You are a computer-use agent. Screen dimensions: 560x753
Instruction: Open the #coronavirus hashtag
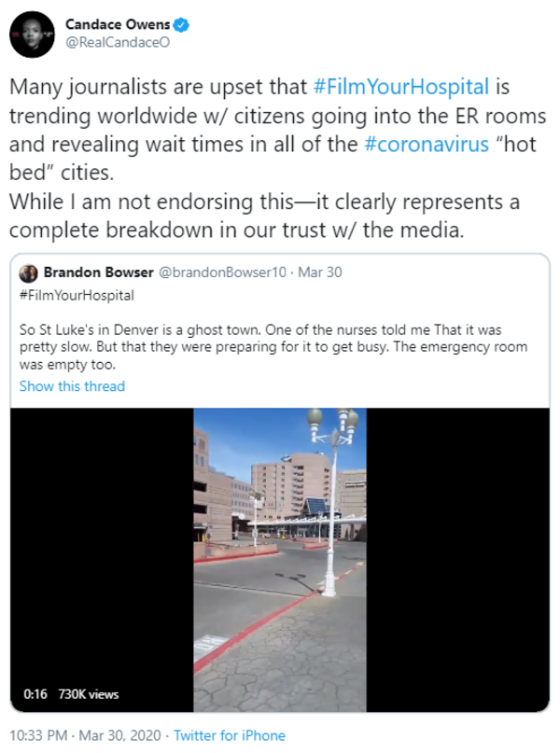coord(427,144)
